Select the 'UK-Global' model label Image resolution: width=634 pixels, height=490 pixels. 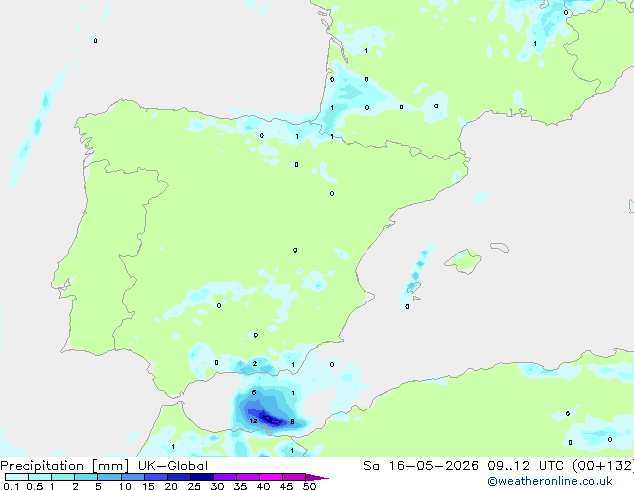tap(173, 466)
